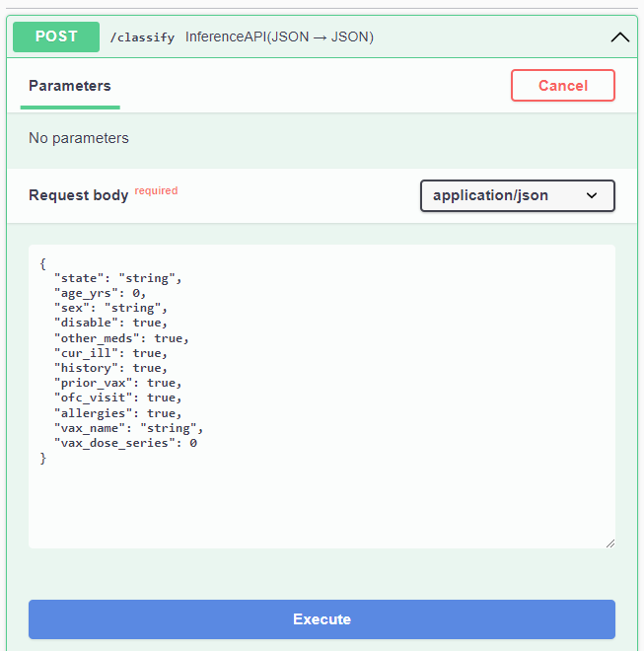Viewport: 644px width, 651px height.
Task: Place cursor on the "sex": "string" line
Action: 110,308
